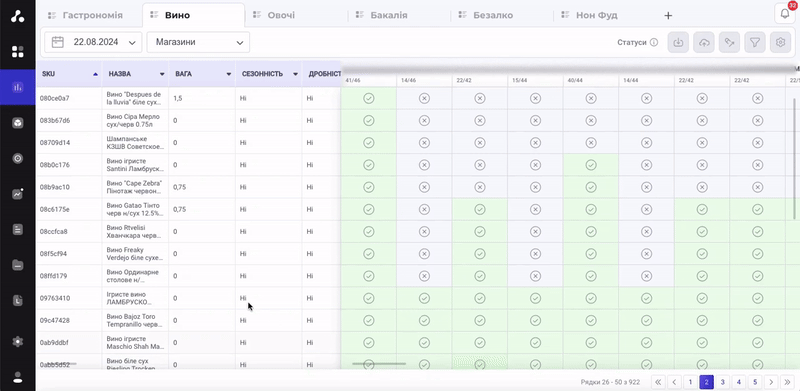Go to page 5
The width and height of the screenshot is (800, 391).
point(755,382)
